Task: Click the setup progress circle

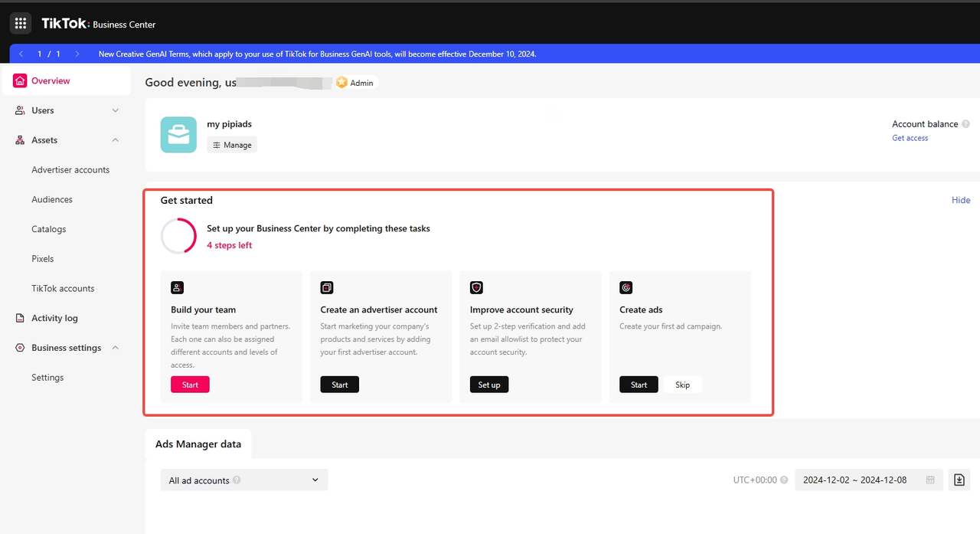Action: point(178,235)
